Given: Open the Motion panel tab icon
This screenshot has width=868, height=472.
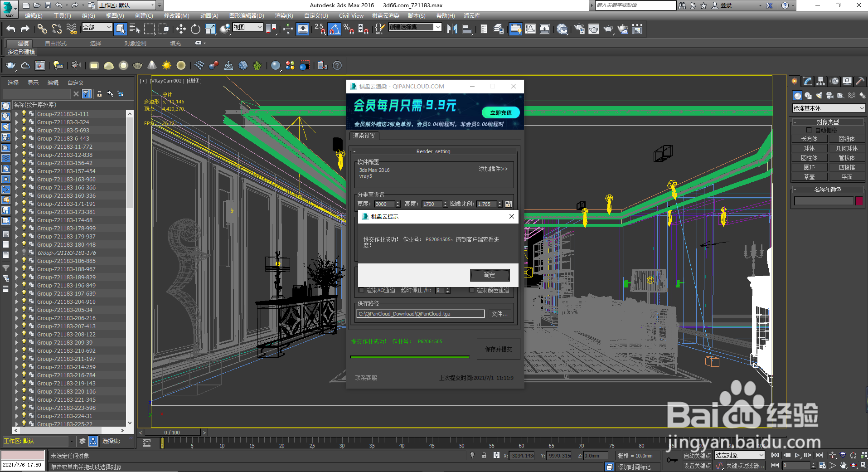Looking at the screenshot, I should pyautogui.click(x=834, y=81).
